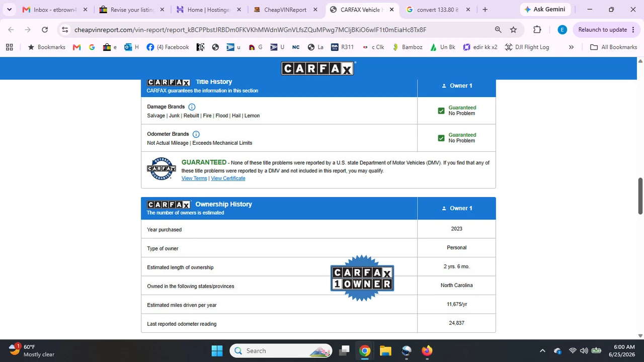Close the CheapVINReport tab
Screen dimensions: 644x362
315,10
